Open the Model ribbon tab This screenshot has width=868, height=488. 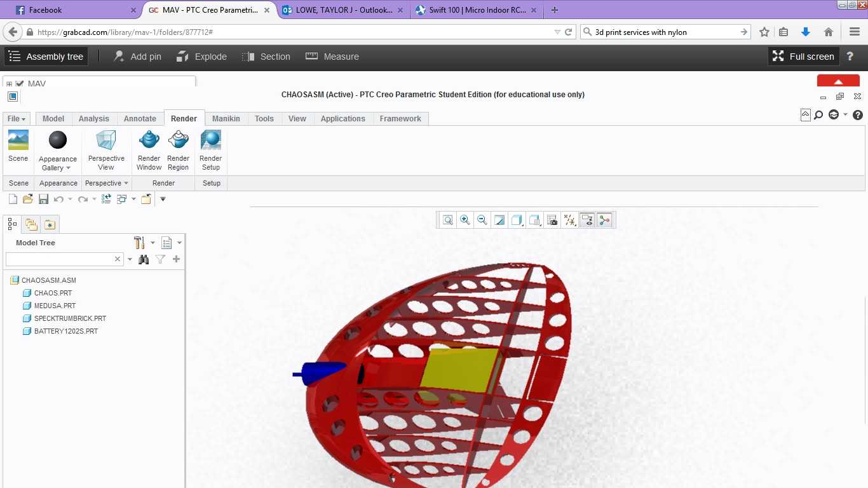pos(53,119)
